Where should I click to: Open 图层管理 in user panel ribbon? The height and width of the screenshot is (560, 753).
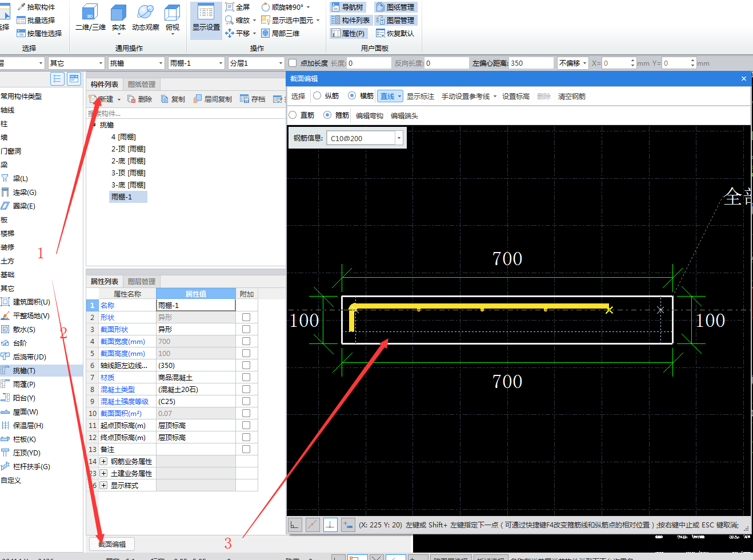[395, 20]
